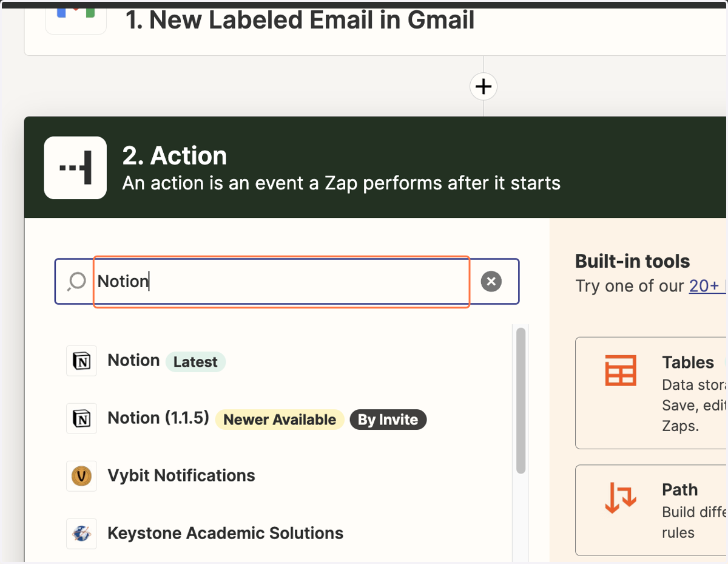
Task: Click the Notion search input field
Action: click(281, 282)
